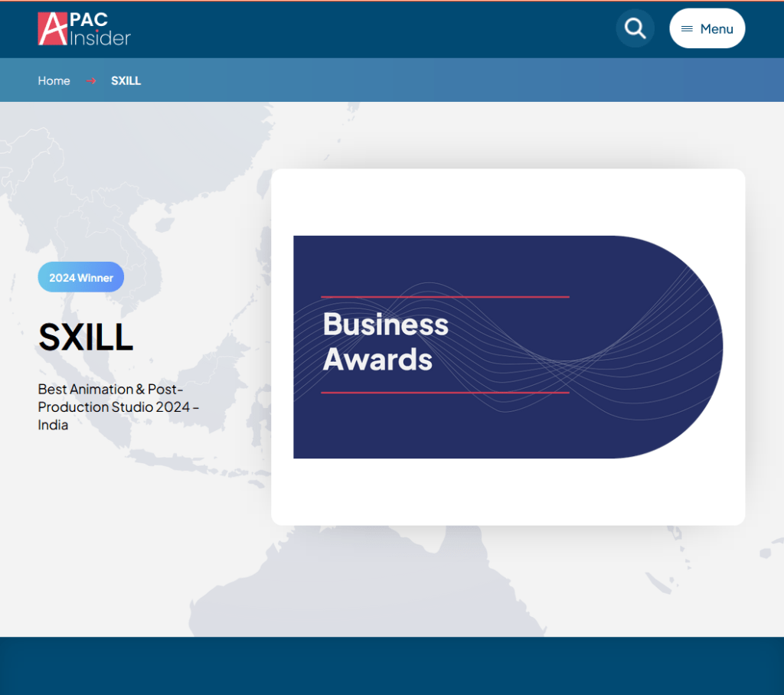
Task: Click the white award card container
Action: tap(508, 498)
